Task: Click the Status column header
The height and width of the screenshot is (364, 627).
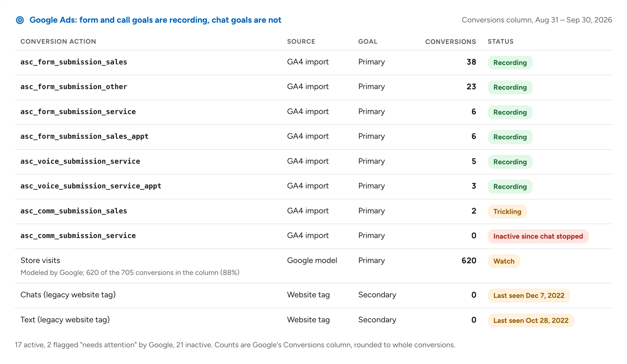Action: pyautogui.click(x=501, y=41)
